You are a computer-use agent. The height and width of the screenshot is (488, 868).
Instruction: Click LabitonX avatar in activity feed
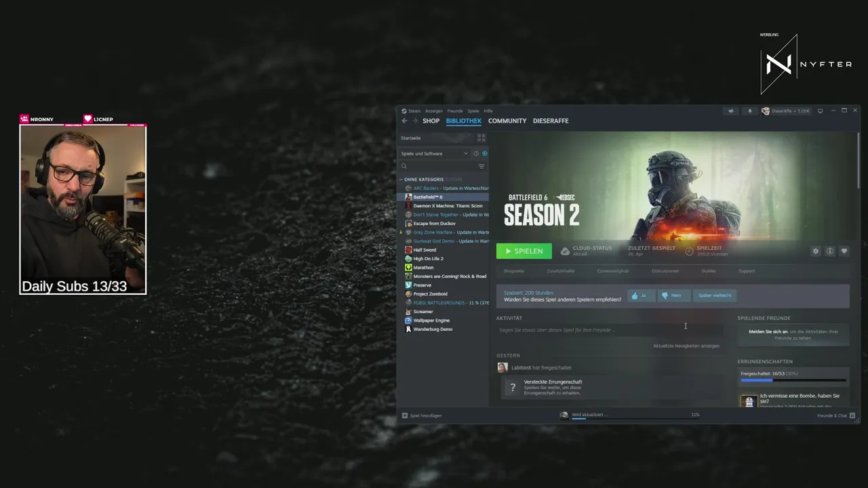[502, 367]
